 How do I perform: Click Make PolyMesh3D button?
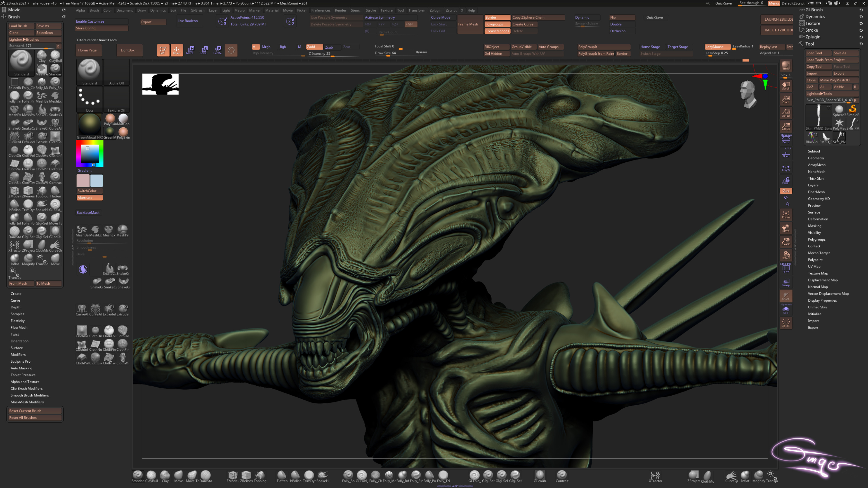tap(839, 80)
